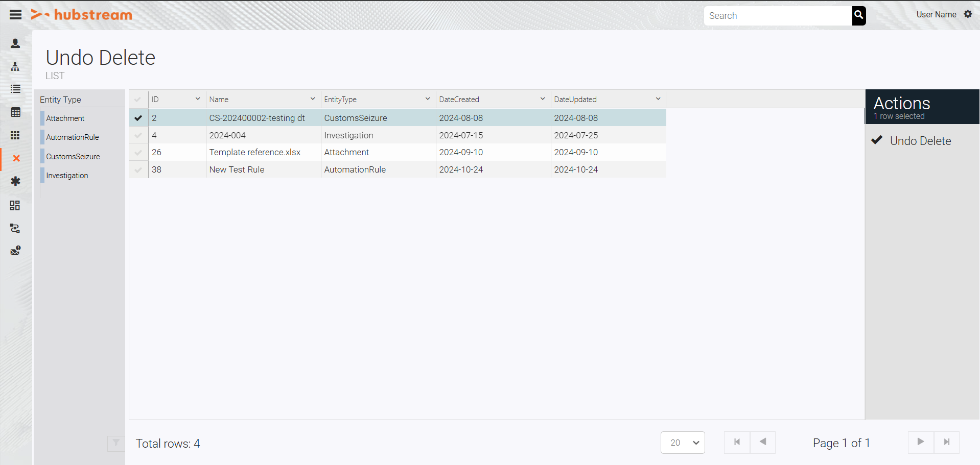This screenshot has width=980, height=465.
Task: Open the Name column dropdown arrow
Action: point(312,99)
